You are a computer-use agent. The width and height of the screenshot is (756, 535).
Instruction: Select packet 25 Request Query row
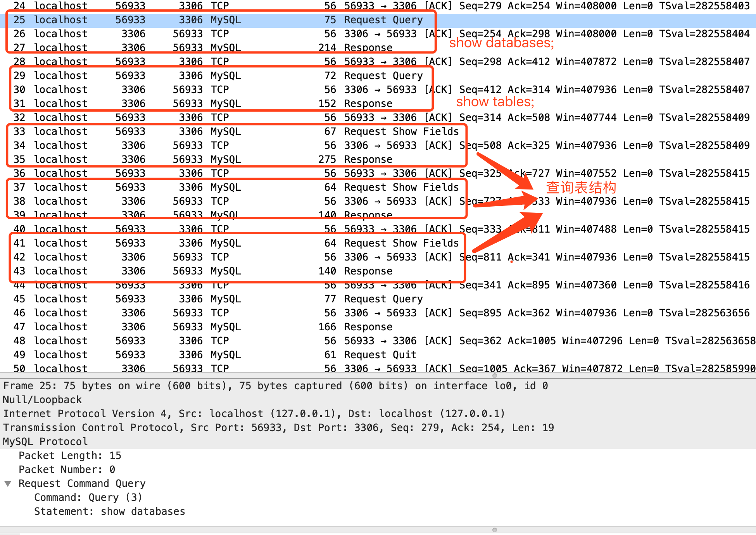(x=378, y=20)
